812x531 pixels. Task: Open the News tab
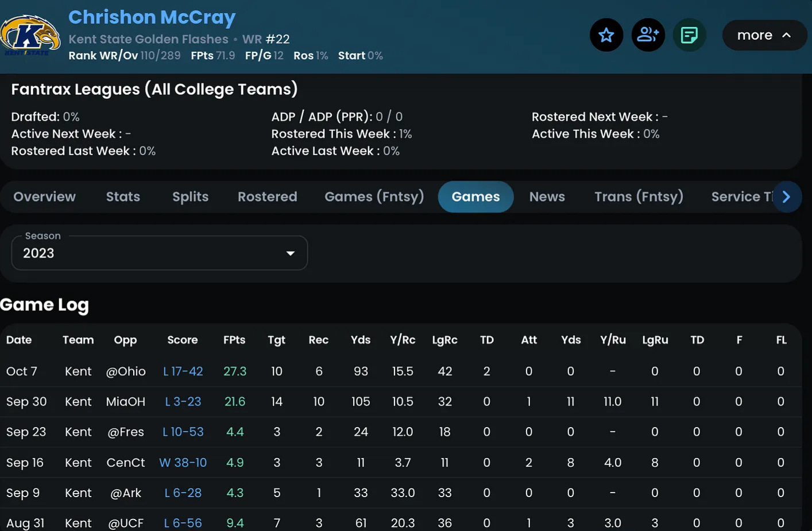click(547, 197)
